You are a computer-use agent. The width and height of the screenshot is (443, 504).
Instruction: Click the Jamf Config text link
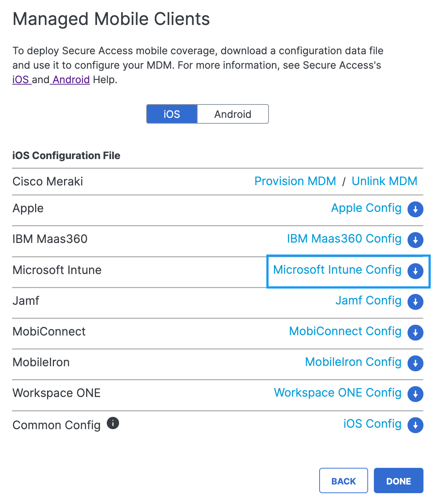(x=368, y=300)
